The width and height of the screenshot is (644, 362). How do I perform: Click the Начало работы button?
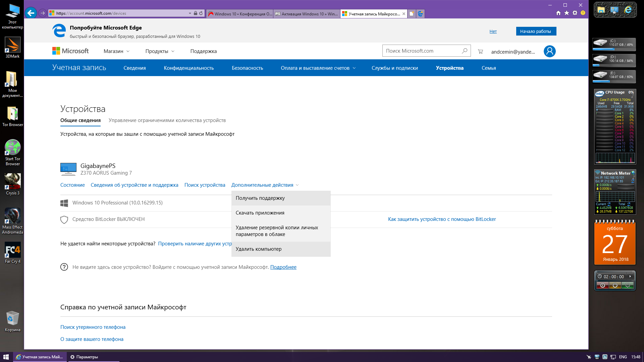tap(536, 31)
